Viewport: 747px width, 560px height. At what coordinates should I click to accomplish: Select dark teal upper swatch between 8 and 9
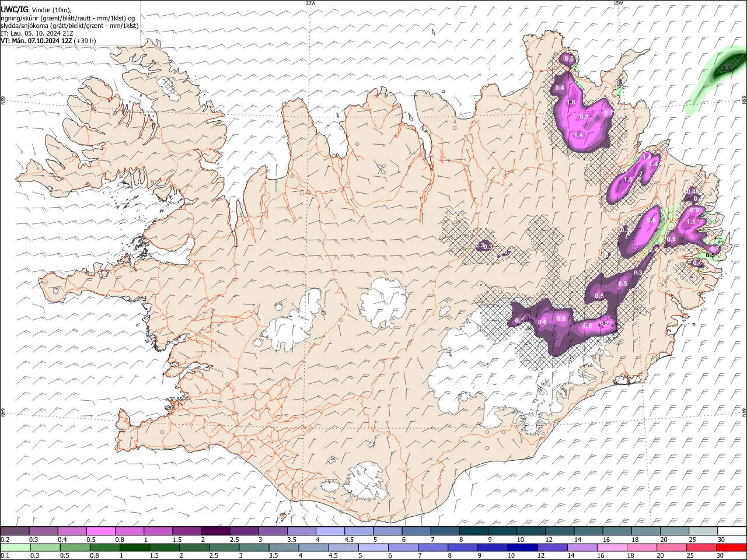coord(473,531)
